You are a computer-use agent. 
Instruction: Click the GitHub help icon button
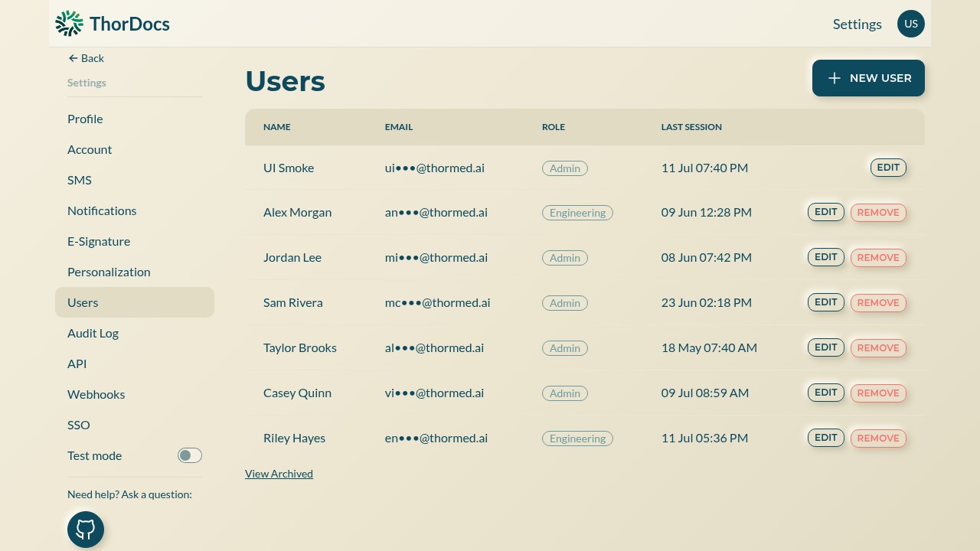click(86, 530)
